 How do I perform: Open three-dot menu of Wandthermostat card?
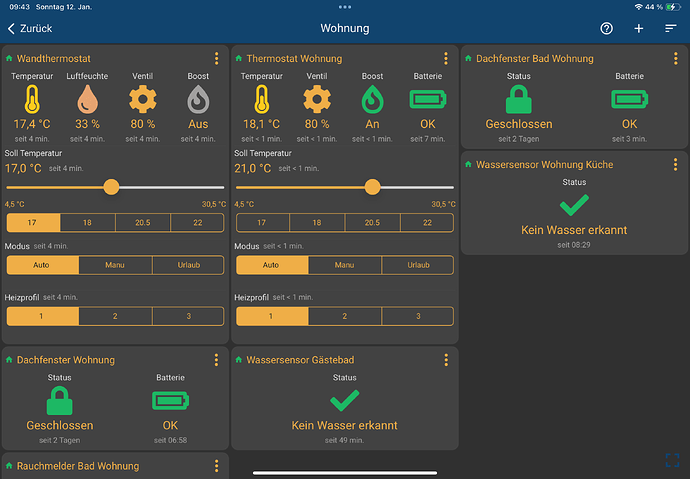[217, 59]
